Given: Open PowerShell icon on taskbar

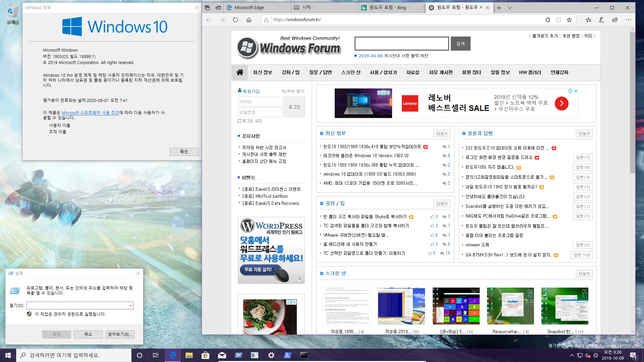Looking at the screenshot, I should coord(287,355).
